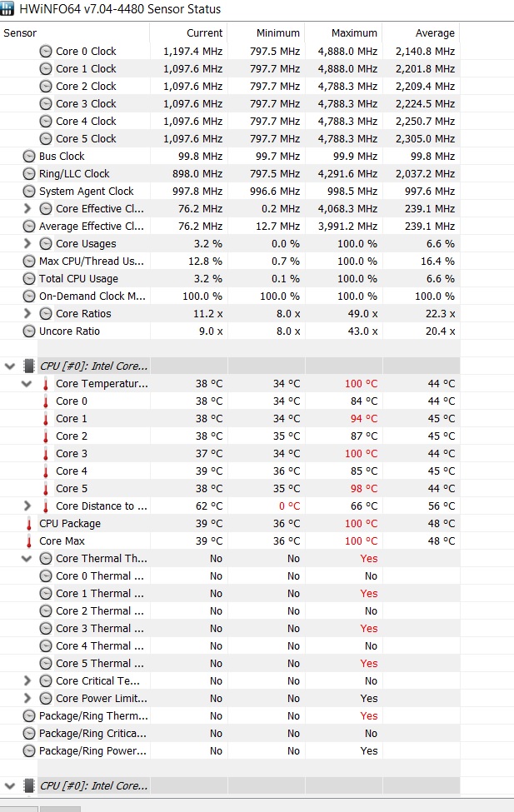Click the HWiNFO64 icon in the title bar
Viewport: 514px width, 812px height.
pyautogui.click(x=8, y=9)
